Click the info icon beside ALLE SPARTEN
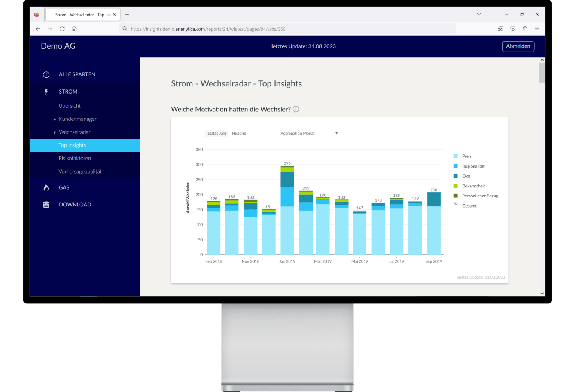Viewport: 575px width, 392px height. click(x=46, y=75)
